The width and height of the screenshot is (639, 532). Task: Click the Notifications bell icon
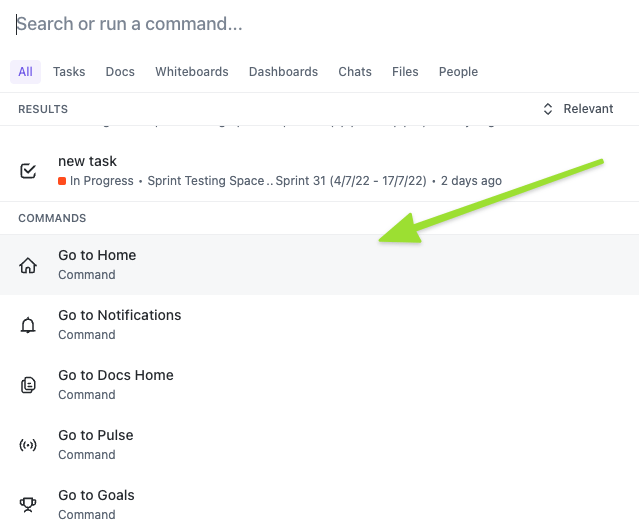pyautogui.click(x=28, y=325)
